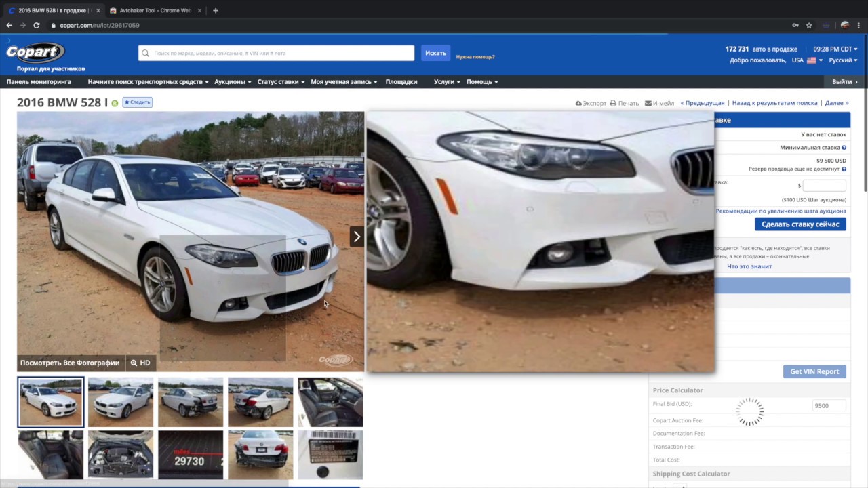Close the Avtohaker Tool tab

tap(199, 11)
